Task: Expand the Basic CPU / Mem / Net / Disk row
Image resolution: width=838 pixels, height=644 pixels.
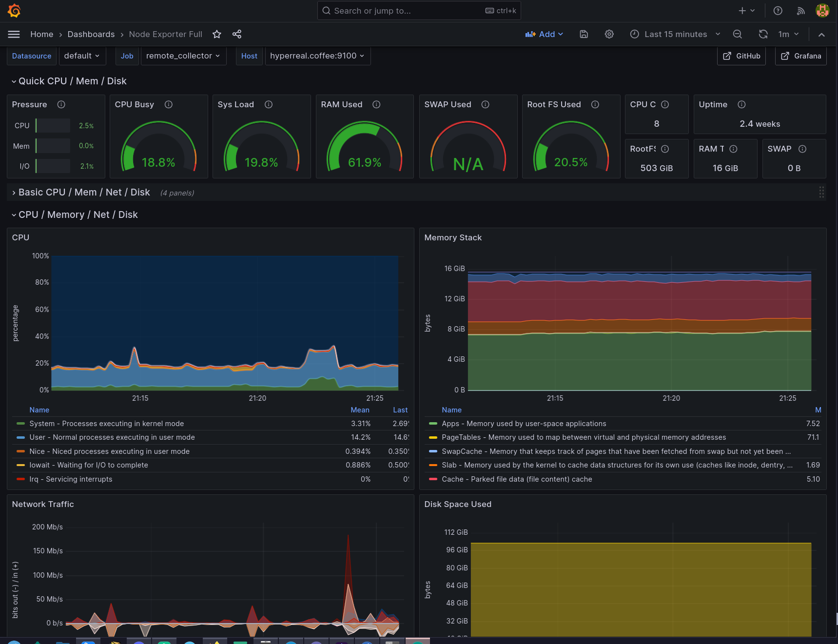Action: pyautogui.click(x=84, y=193)
